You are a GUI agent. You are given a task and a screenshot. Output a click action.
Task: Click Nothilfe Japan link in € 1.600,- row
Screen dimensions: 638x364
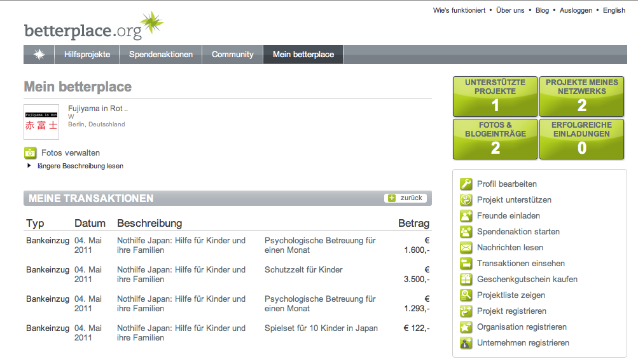(181, 245)
